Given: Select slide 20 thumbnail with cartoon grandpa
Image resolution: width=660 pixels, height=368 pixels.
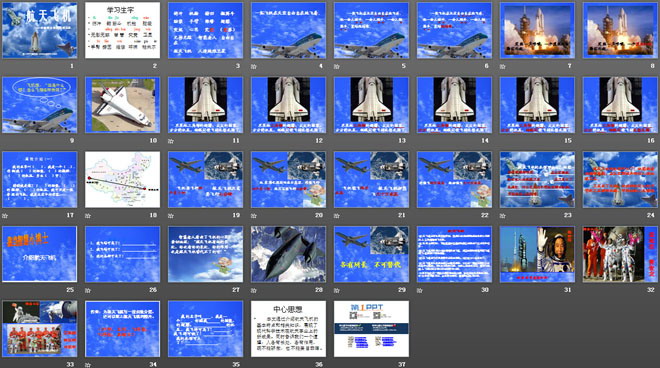Looking at the screenshot, I should click(x=288, y=180).
